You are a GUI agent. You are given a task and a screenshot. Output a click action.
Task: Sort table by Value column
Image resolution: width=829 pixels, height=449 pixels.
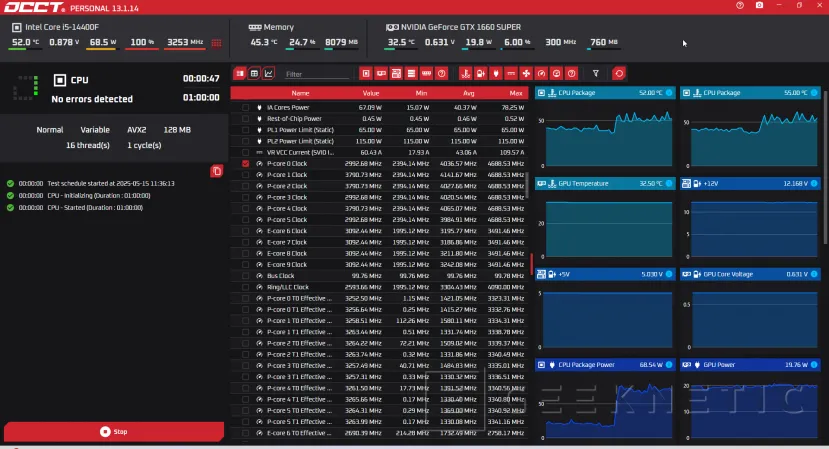click(371, 93)
